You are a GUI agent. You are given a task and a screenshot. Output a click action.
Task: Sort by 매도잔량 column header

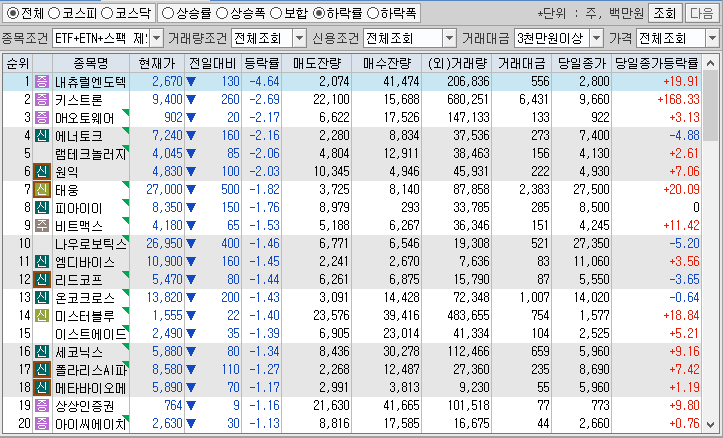316,64
